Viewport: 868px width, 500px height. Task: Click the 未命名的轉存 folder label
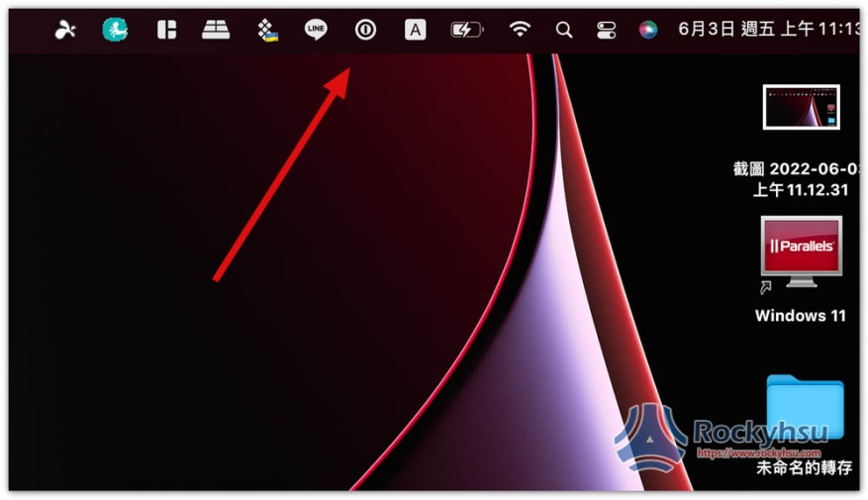(x=804, y=468)
